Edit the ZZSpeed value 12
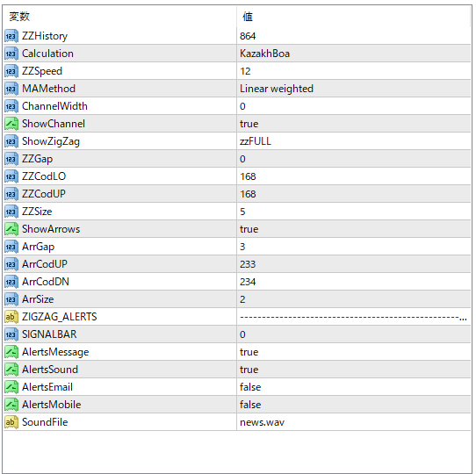The height and width of the screenshot is (474, 476). [x=354, y=71]
